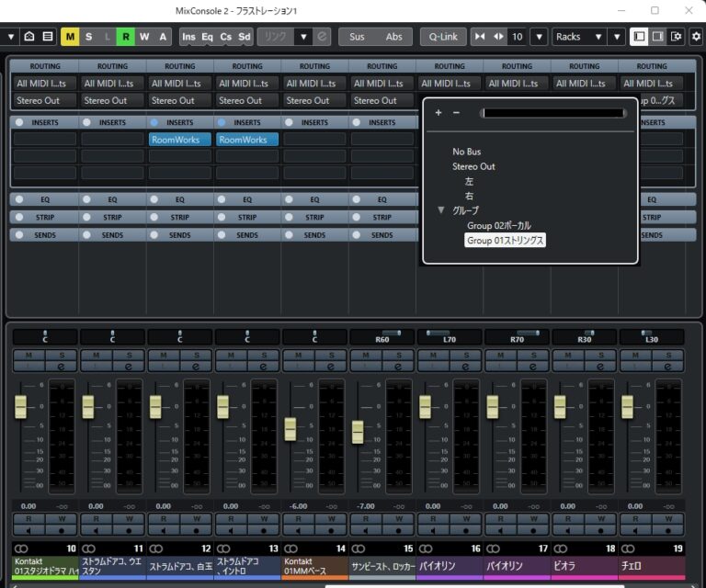The width and height of the screenshot is (706, 588).
Task: Open MixConsole settings gear icon
Action: pyautogui.click(x=695, y=37)
